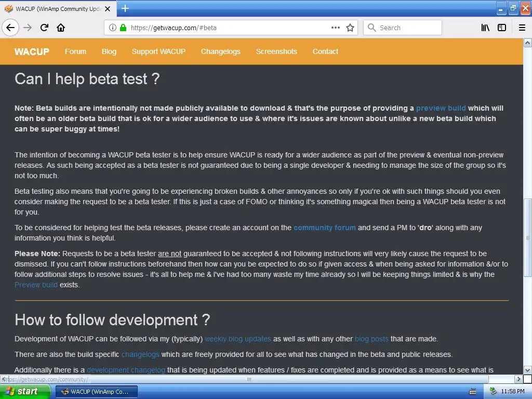Image resolution: width=532 pixels, height=399 pixels.
Task: Select WACUP taskbar window button
Action: pos(97,392)
